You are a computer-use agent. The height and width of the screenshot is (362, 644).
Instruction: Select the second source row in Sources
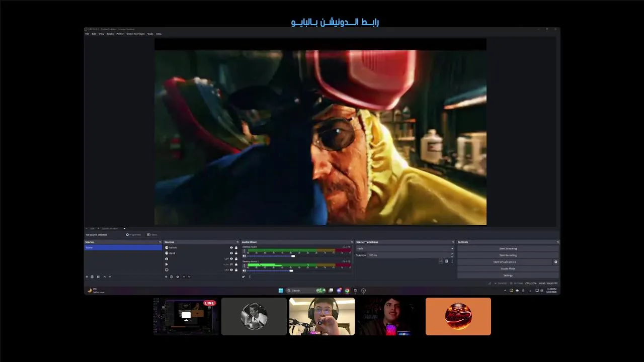201,253
